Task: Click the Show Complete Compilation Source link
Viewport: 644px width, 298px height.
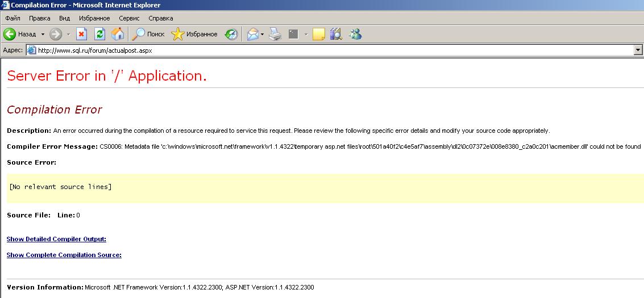Action: (x=64, y=255)
